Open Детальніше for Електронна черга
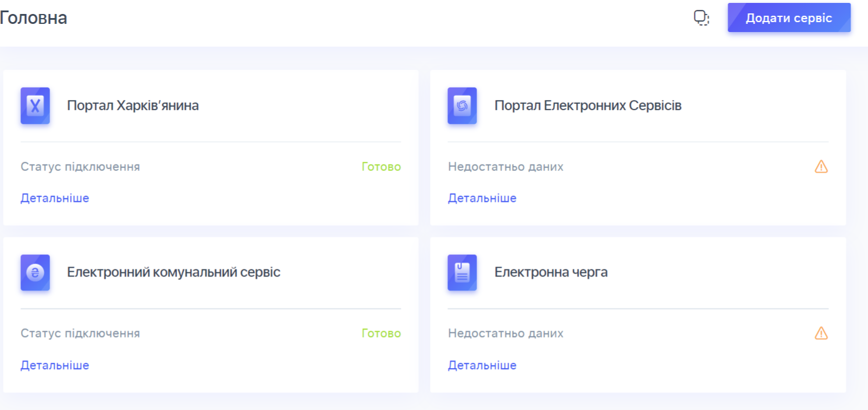The height and width of the screenshot is (410, 868). (482, 365)
